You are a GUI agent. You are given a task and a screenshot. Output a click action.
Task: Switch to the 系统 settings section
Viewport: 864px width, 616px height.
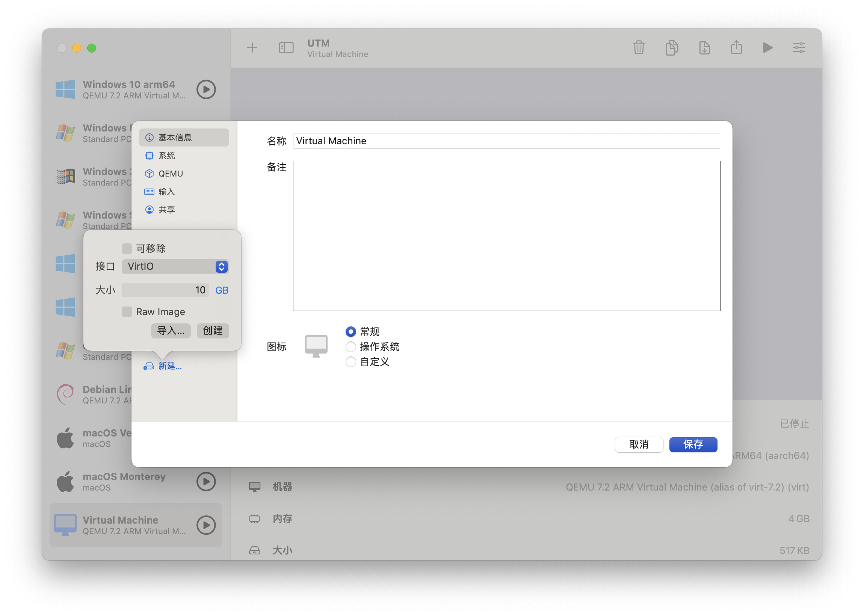[x=166, y=155]
